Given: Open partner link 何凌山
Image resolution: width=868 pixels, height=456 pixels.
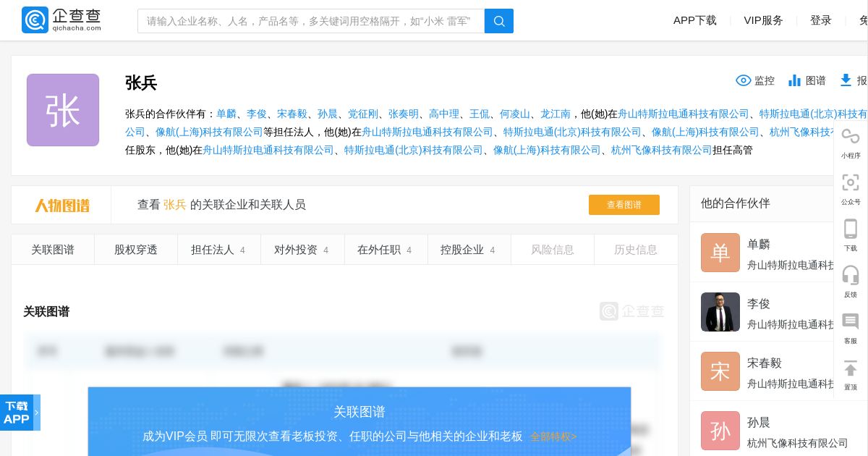Looking at the screenshot, I should coord(515,114).
